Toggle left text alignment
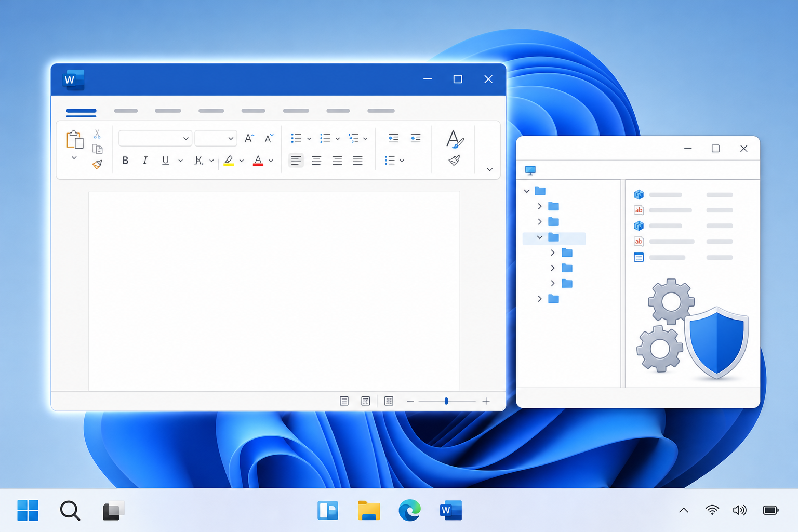This screenshot has height=532, width=798. (x=296, y=161)
